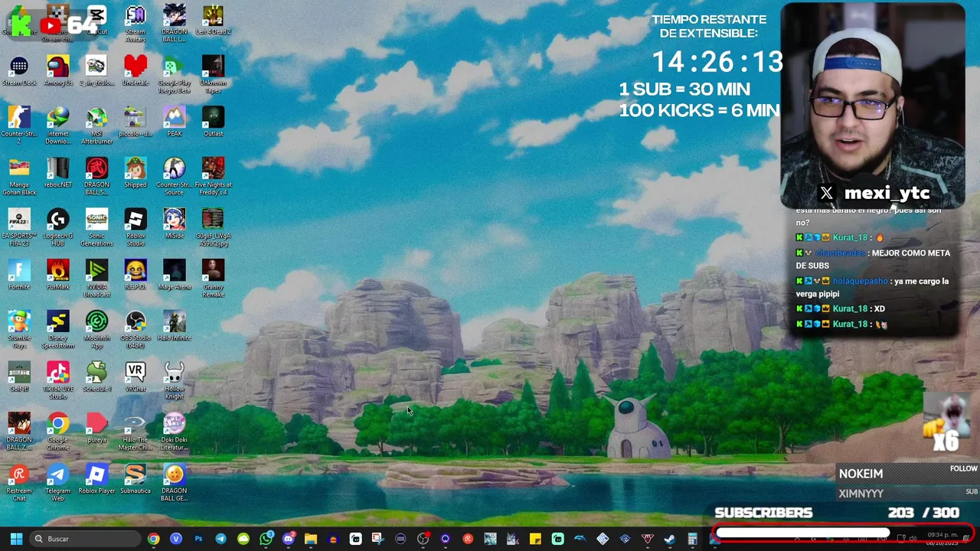The height and width of the screenshot is (551, 980).
Task: Launch Subnautica from the desktop
Action: [x=136, y=480]
